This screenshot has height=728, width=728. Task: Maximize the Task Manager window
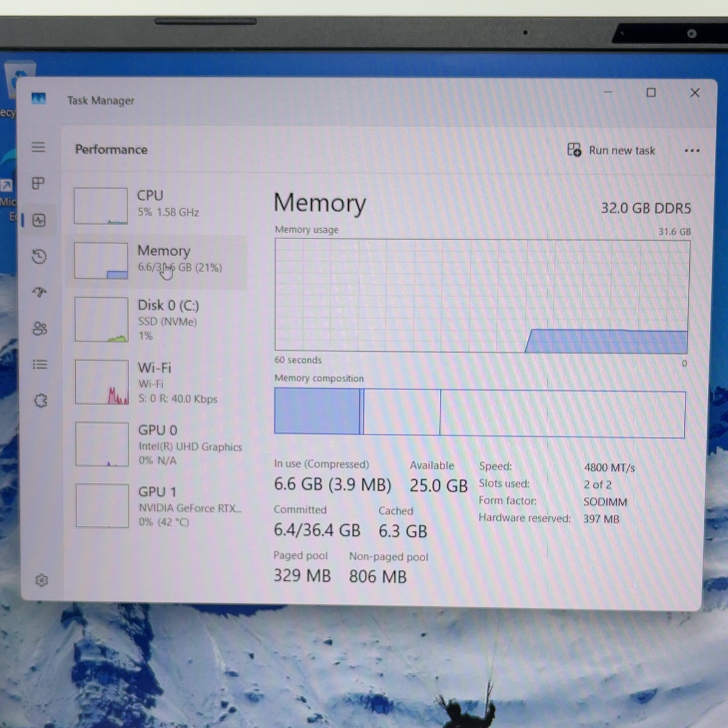click(x=651, y=93)
